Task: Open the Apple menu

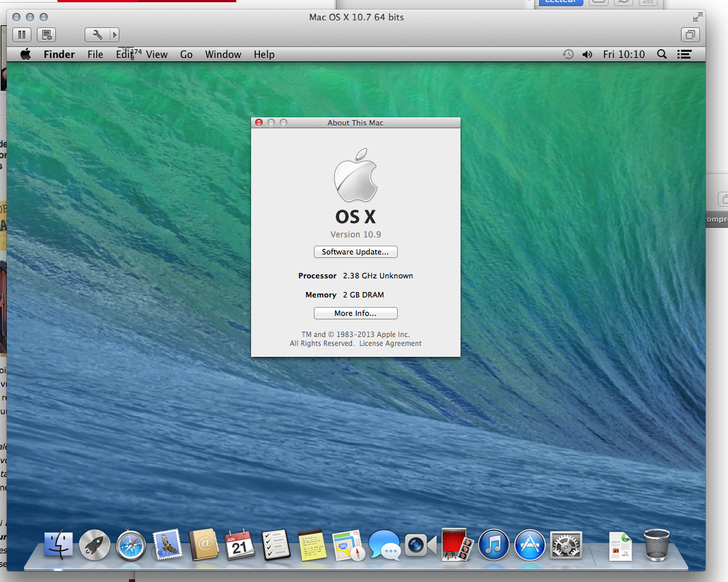Action: [25, 55]
